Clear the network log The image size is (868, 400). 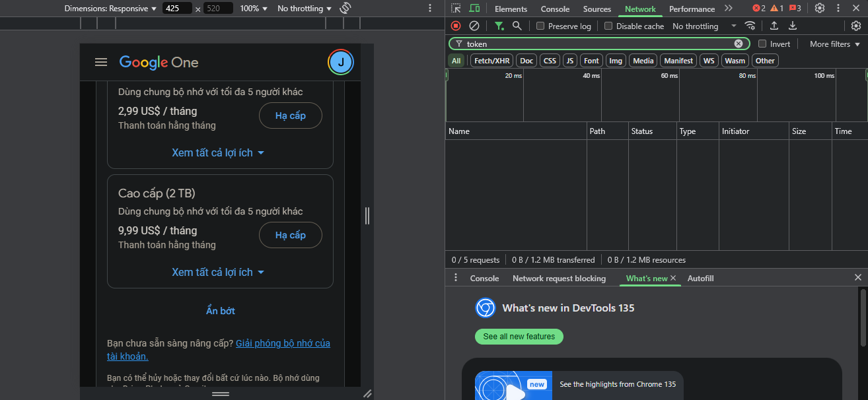474,26
